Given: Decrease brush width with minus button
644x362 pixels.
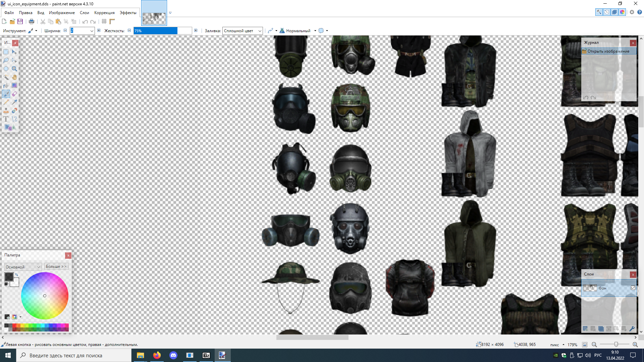Looking at the screenshot, I should [65, 31].
